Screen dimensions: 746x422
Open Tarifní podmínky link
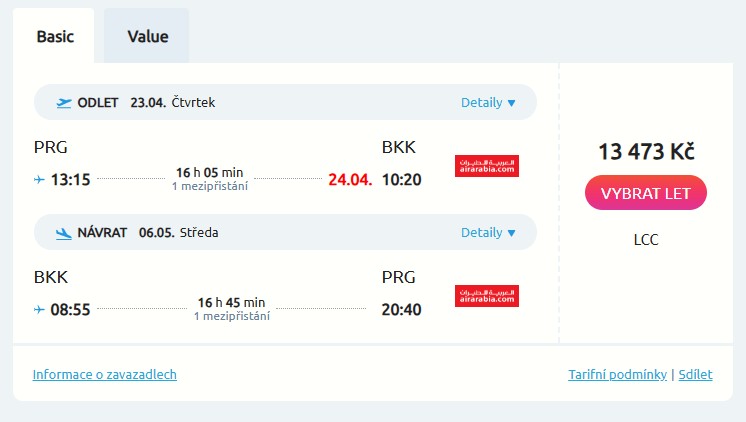click(x=617, y=375)
